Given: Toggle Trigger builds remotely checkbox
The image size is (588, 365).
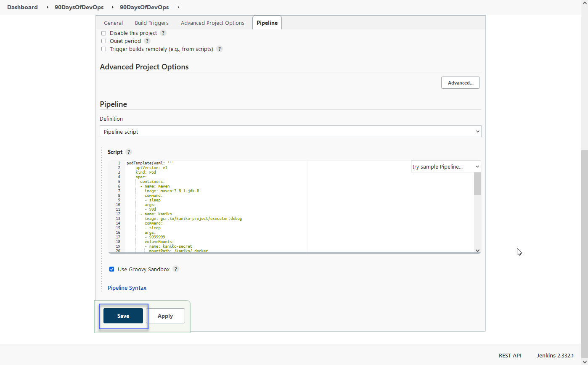Looking at the screenshot, I should pos(103,49).
